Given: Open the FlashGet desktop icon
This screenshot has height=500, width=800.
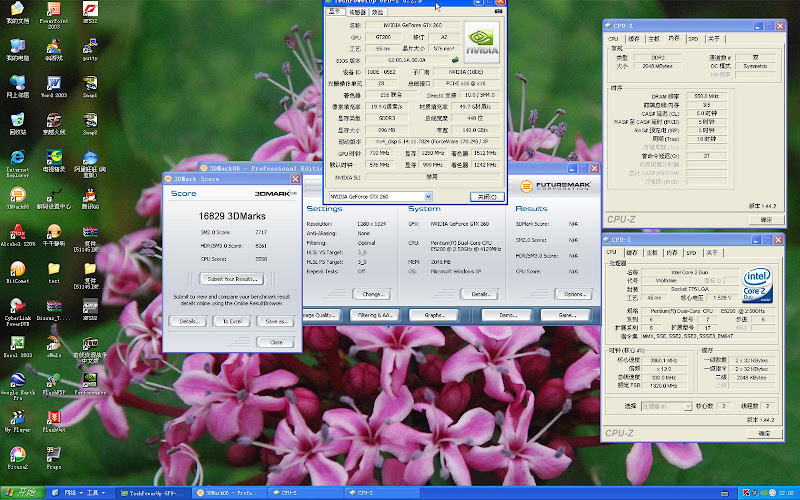Looking at the screenshot, I should 54,421.
